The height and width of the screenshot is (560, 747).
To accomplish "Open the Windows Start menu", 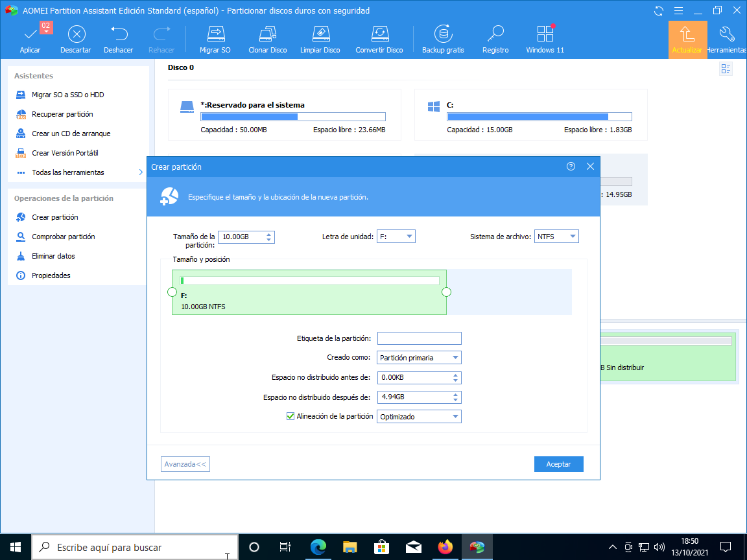I will coord(16,547).
